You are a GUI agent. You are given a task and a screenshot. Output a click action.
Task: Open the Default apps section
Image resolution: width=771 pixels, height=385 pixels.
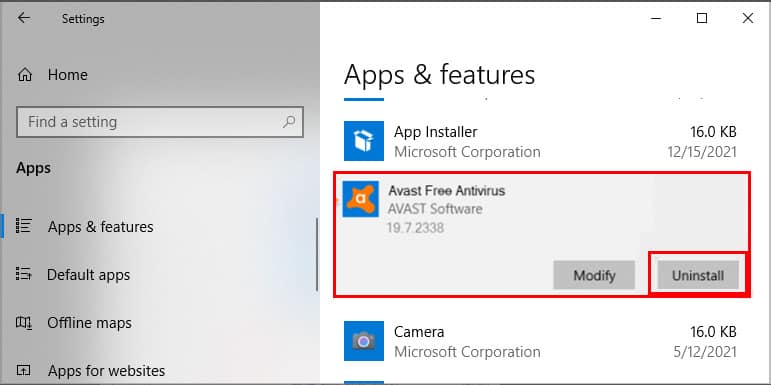click(x=89, y=274)
